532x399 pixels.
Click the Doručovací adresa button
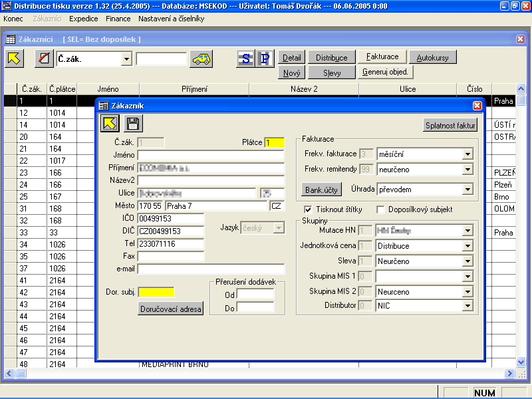pyautogui.click(x=171, y=309)
